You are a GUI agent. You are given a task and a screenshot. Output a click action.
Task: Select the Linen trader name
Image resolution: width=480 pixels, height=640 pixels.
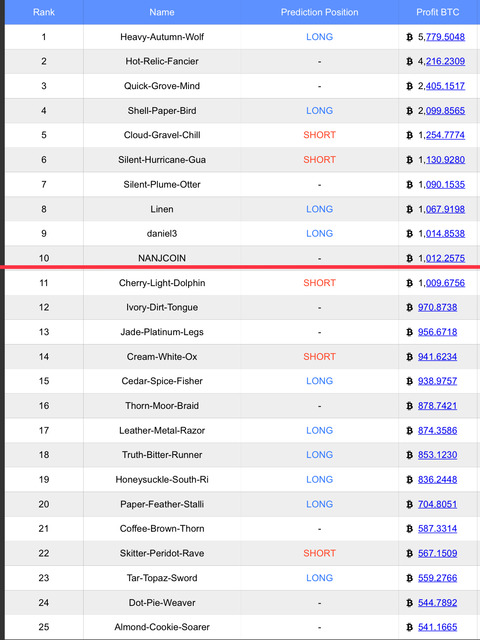pos(162,209)
